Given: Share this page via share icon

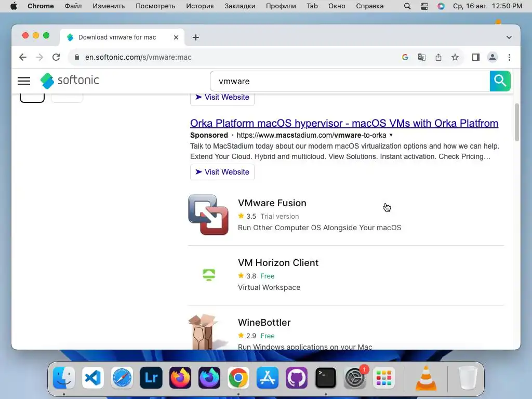Looking at the screenshot, I should (438, 57).
